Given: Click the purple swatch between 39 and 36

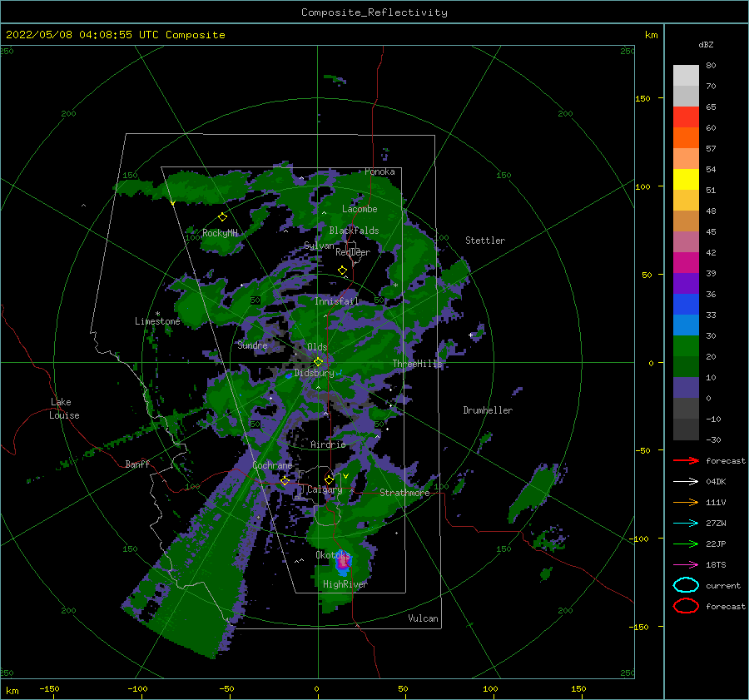Looking at the screenshot, I should tap(686, 284).
